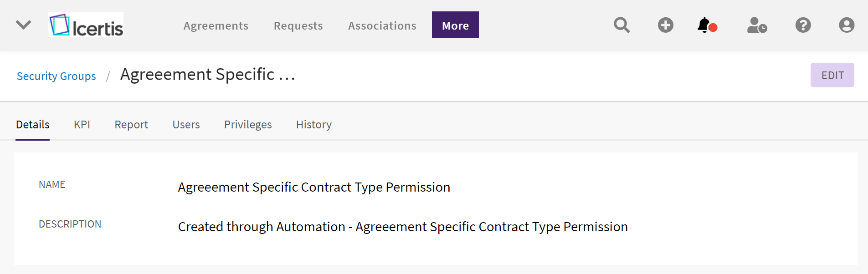Switch to the Report tab
This screenshot has height=274, width=868.
pos(131,125)
